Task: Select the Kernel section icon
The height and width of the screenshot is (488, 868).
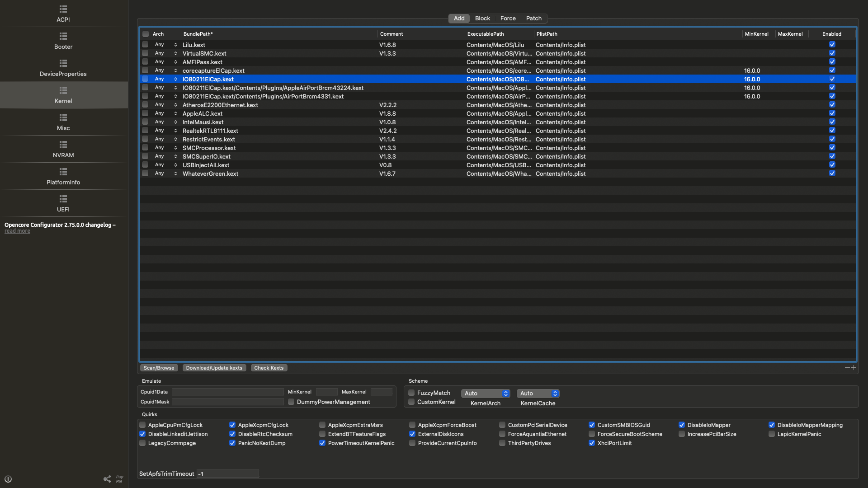Action: tap(63, 90)
